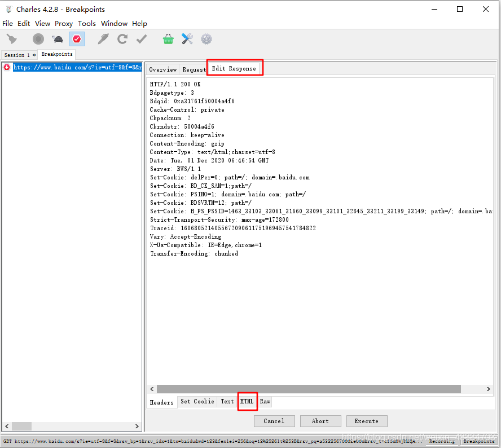
Task: Click the Content-Encoding: gzip header line
Action: 187,144
